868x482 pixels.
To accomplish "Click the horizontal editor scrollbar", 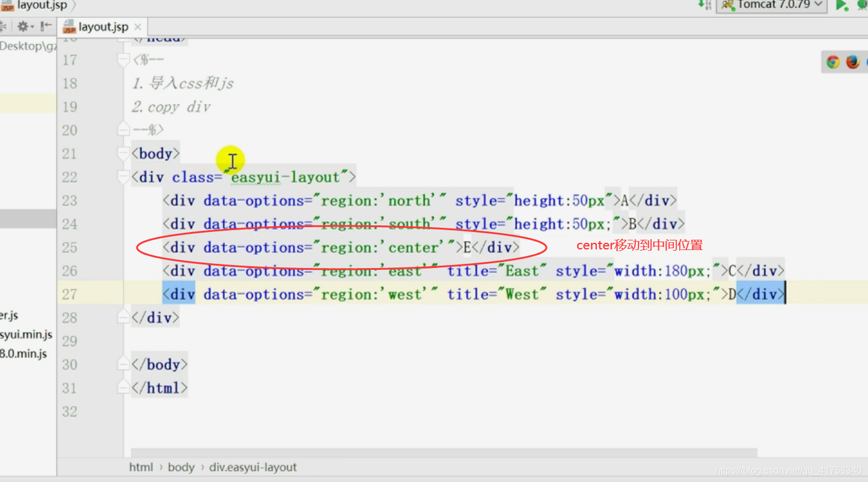I will pos(444,452).
